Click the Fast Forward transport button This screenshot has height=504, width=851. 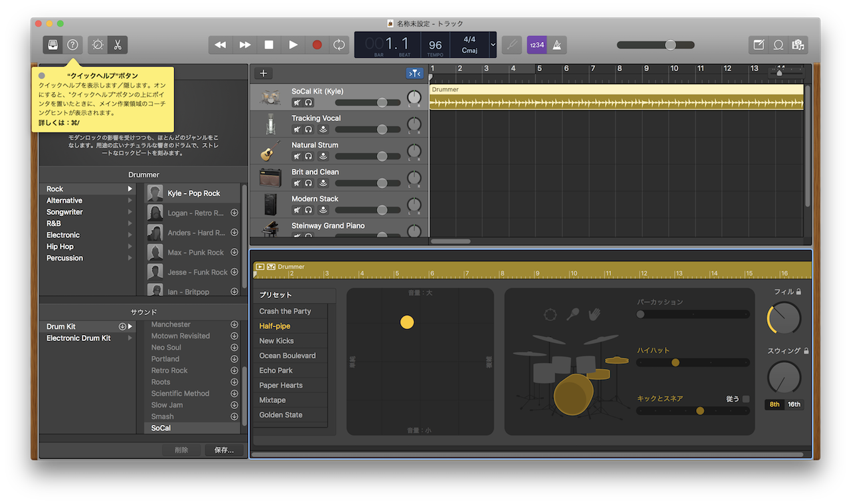(x=245, y=45)
